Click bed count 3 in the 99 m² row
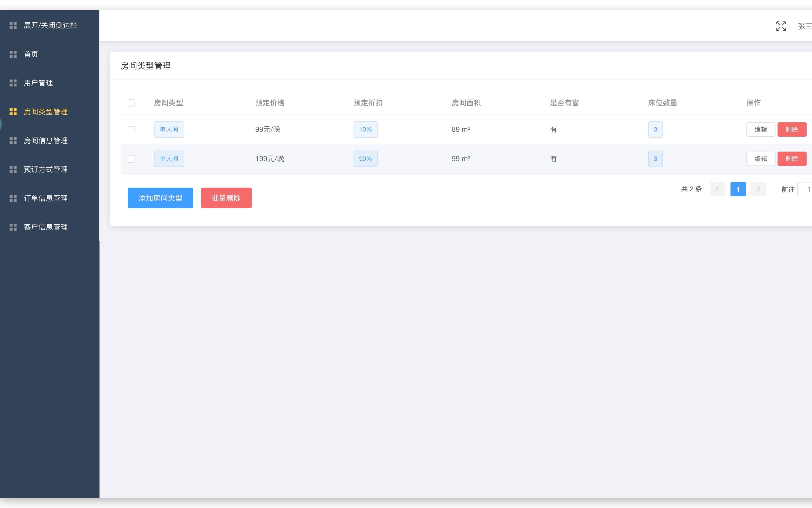Screen dimensions: 812x508 click(655, 159)
